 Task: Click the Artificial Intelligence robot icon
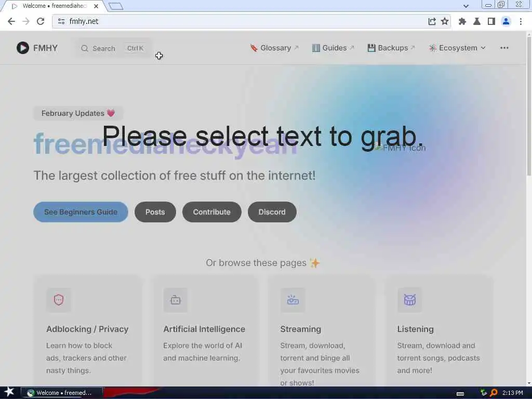(x=176, y=300)
